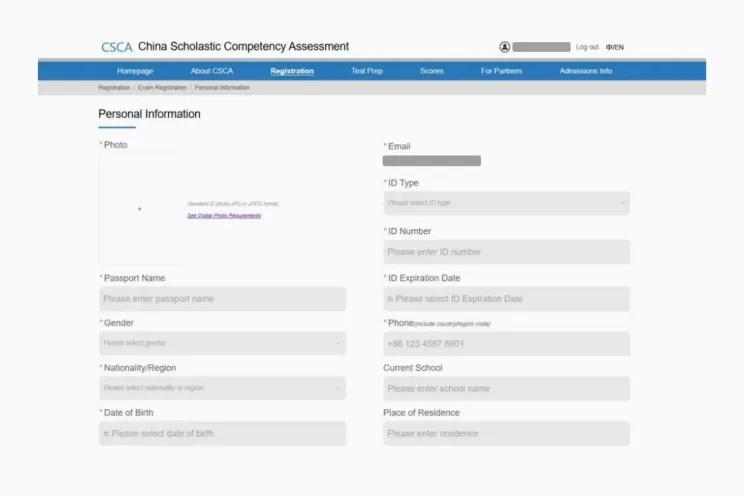The image size is (744, 496).
Task: Click the redacted username next to avatar
Action: click(x=541, y=47)
